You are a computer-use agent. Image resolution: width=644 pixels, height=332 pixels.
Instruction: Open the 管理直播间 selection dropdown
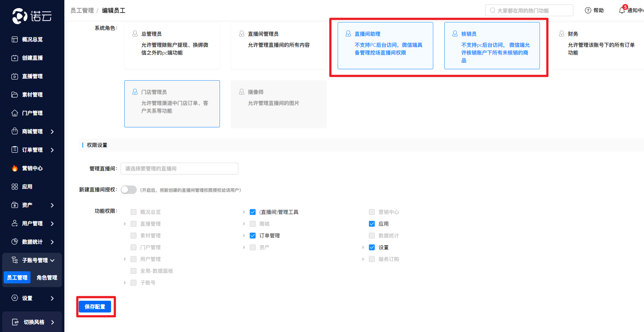click(179, 169)
